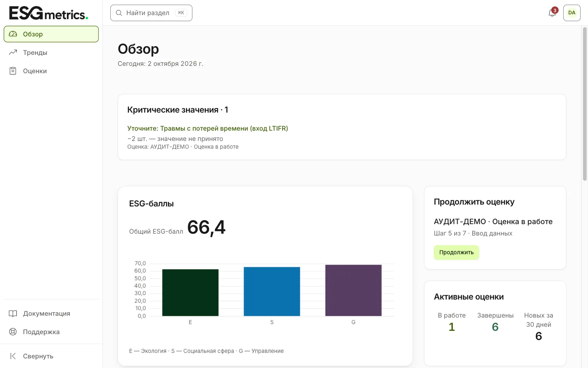Screen dimensions: 588x368
Task: Click the 70,0 axis label
Action: (x=140, y=263)
